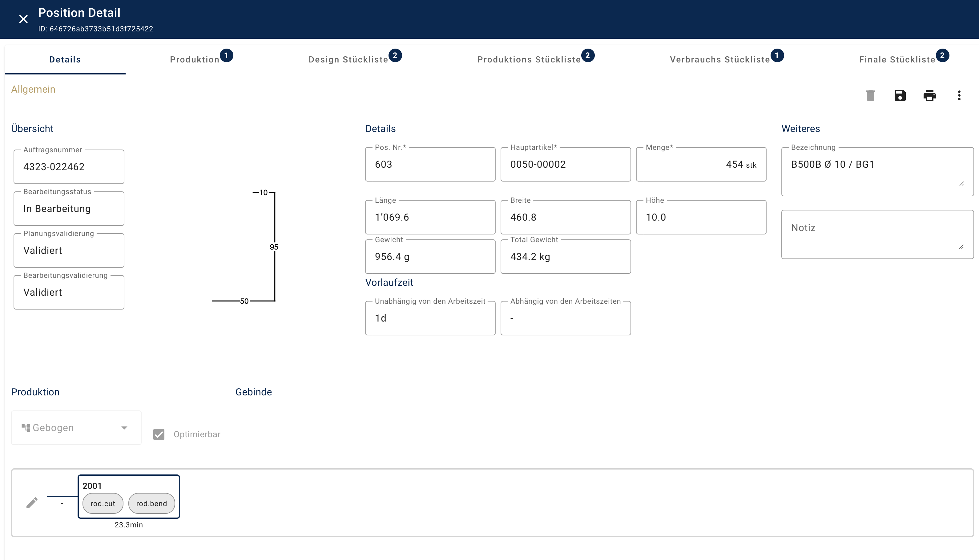
Task: Click into the Pos. Nr. field
Action: pyautogui.click(x=430, y=165)
